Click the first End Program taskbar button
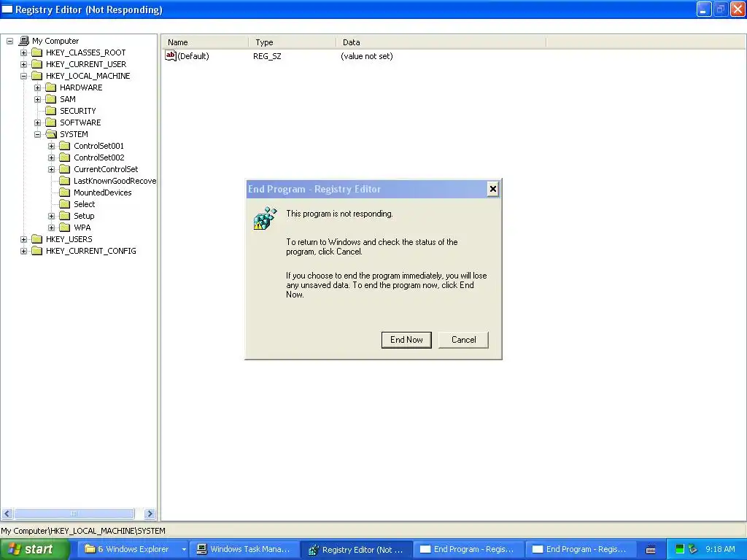 coord(468,550)
